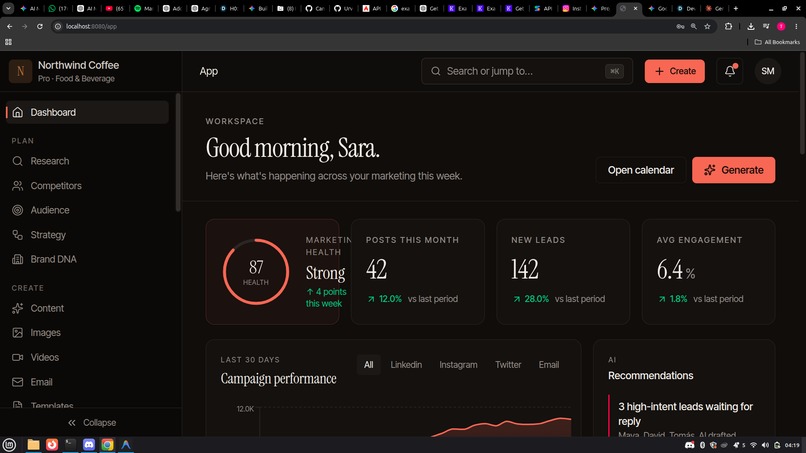This screenshot has height=453, width=806.
Task: Click the browser back arrow
Action: (10, 26)
